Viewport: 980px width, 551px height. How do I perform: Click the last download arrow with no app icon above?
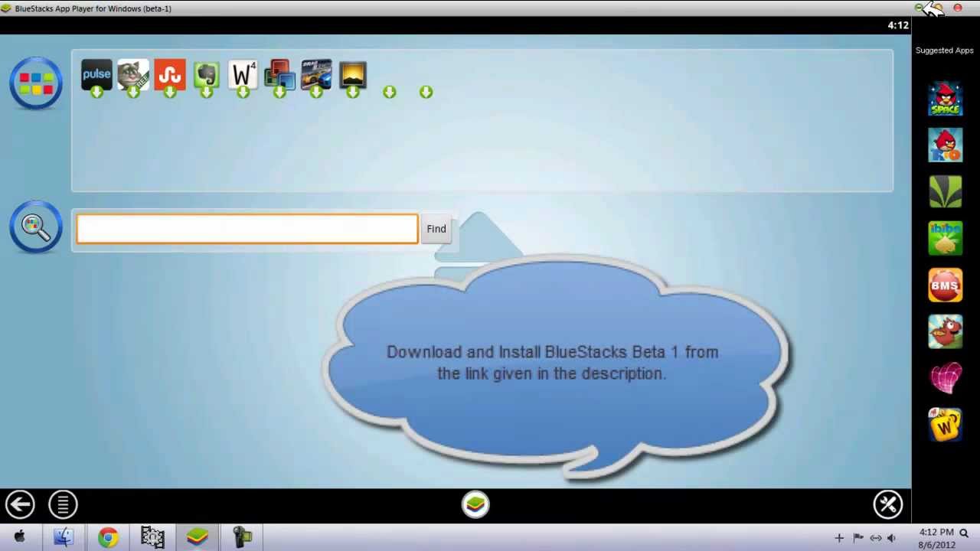coord(426,92)
